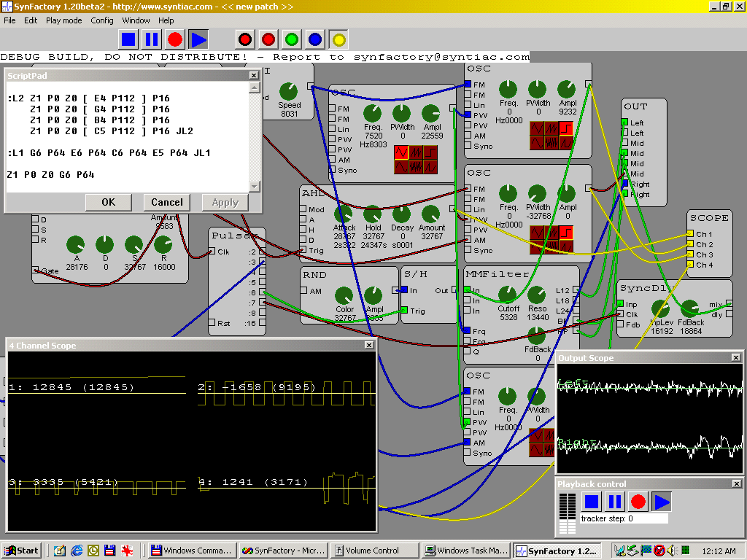Image resolution: width=747 pixels, height=560 pixels.
Task: Close the 4 Channel Scope window
Action: click(368, 345)
